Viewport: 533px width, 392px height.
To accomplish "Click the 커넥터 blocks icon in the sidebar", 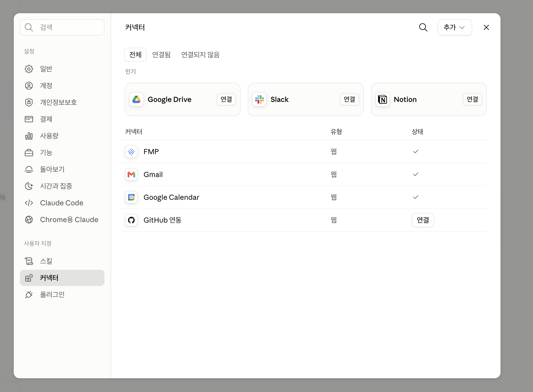I will 29,278.
